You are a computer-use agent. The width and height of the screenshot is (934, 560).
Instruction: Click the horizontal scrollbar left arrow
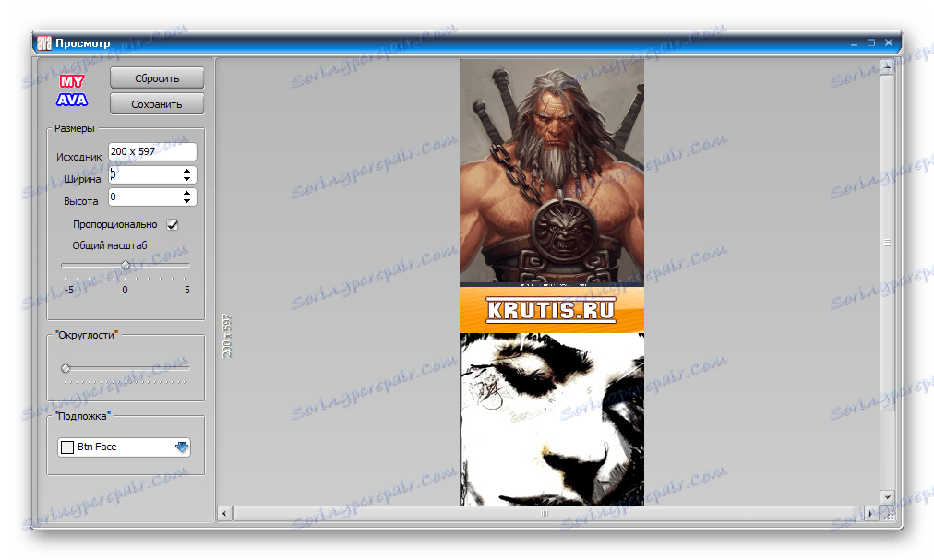[224, 513]
